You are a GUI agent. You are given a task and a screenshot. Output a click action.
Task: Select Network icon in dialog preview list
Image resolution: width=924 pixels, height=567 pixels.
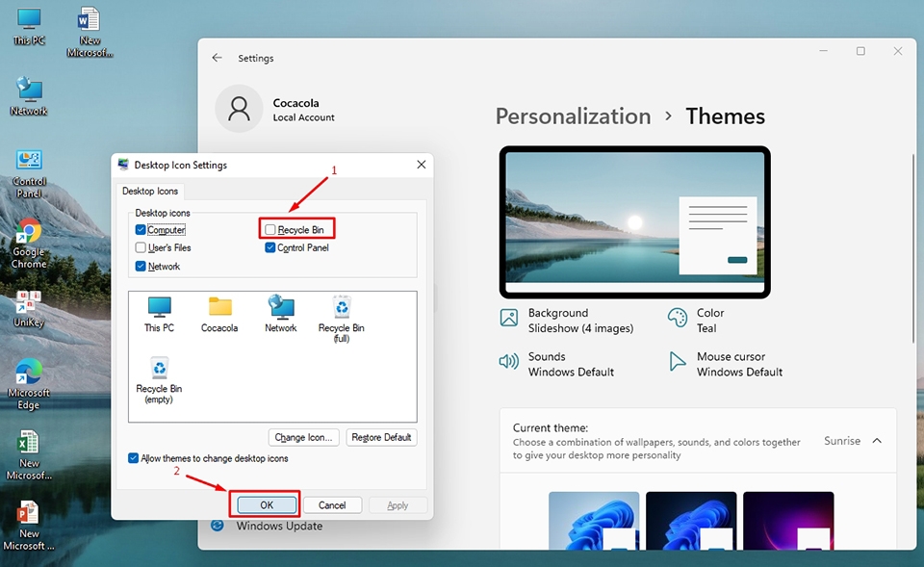coord(280,314)
